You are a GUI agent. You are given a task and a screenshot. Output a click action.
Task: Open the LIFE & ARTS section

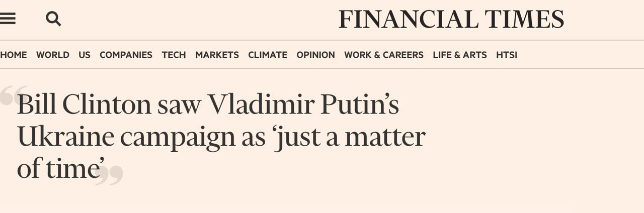460,55
